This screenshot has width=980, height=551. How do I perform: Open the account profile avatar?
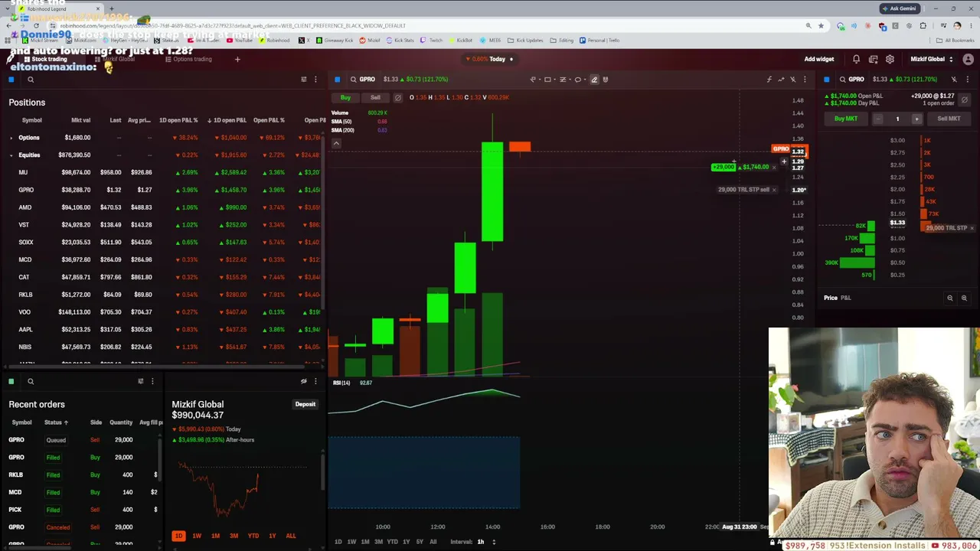pos(969,59)
